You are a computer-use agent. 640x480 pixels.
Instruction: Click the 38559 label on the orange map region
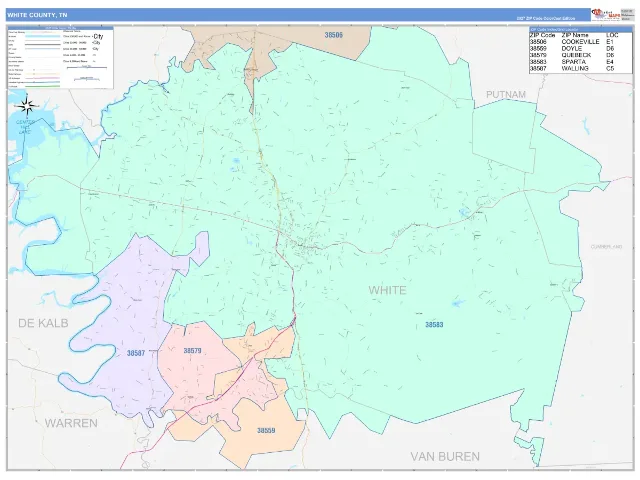tap(266, 430)
